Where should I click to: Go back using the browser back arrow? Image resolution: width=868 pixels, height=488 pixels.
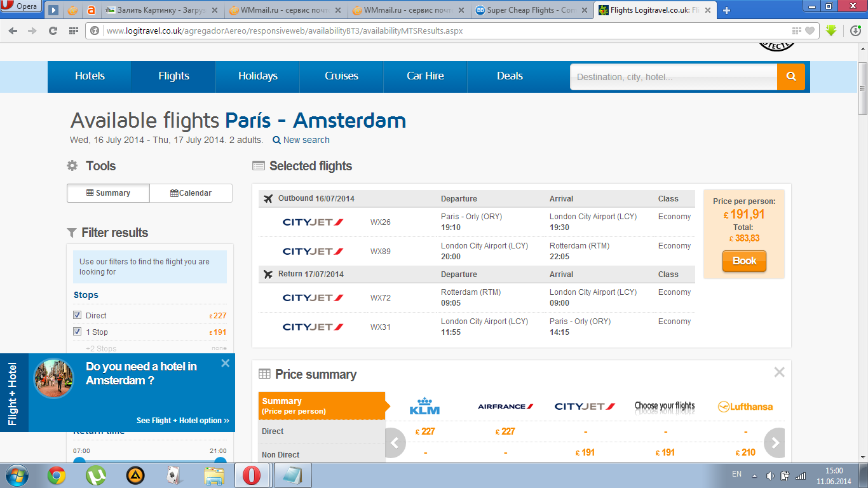(13, 30)
